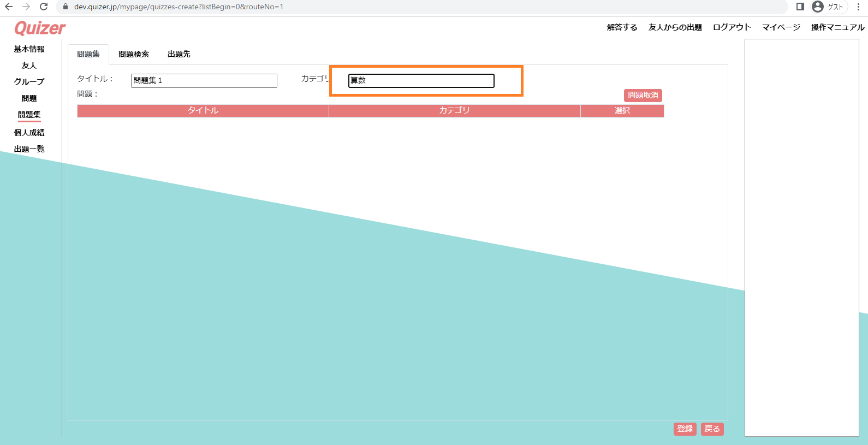868x445 pixels.
Task: Click the browser reload icon
Action: [x=44, y=7]
